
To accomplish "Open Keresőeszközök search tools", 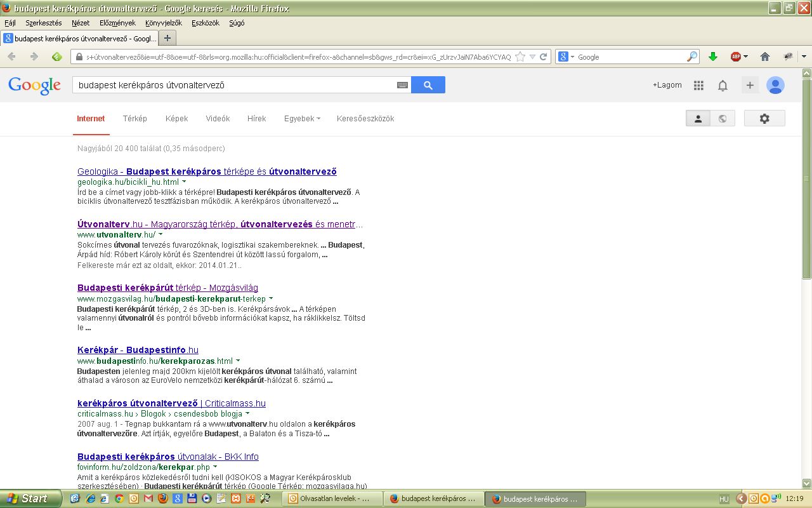I will [365, 118].
